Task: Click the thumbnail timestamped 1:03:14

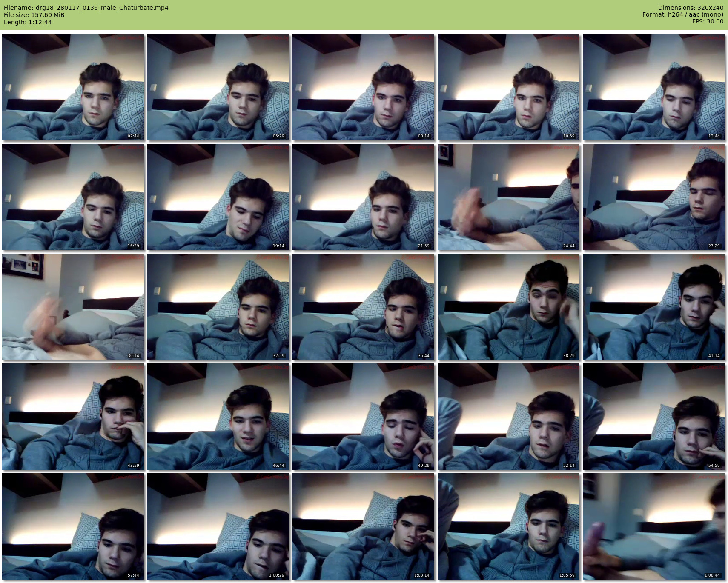Action: point(363,526)
